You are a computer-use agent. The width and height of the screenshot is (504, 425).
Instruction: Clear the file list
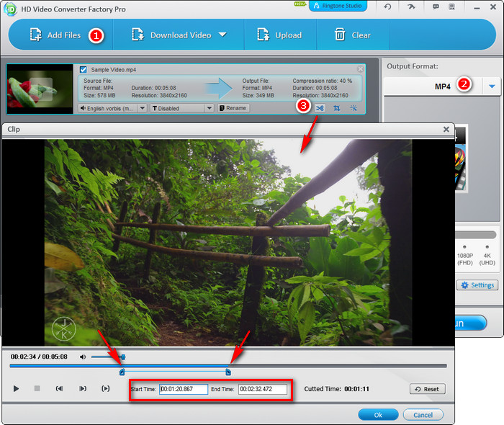(353, 35)
